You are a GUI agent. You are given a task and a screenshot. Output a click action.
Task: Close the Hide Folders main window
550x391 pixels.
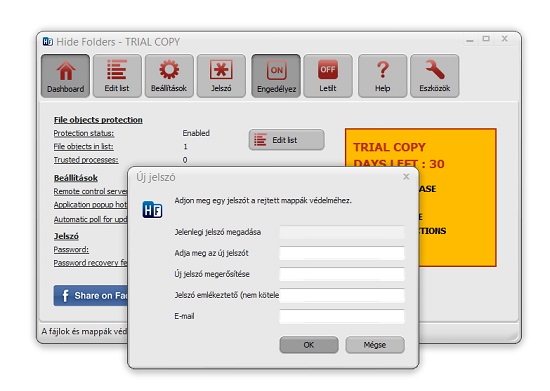tap(505, 39)
